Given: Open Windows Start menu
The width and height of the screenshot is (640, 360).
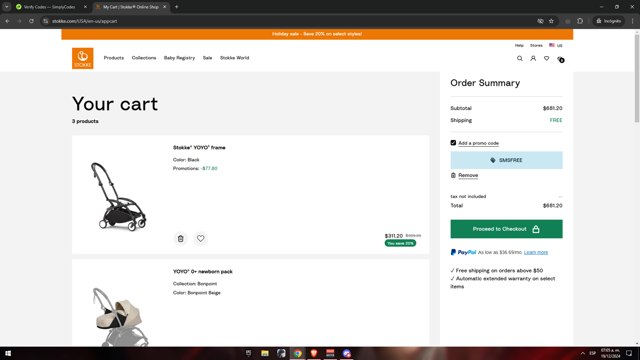Looking at the screenshot, I should (x=8, y=353).
